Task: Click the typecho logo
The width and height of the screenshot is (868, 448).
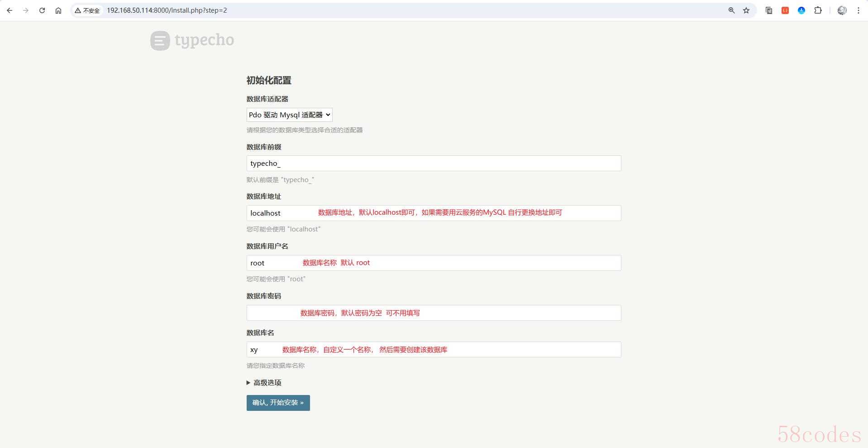Action: click(192, 40)
